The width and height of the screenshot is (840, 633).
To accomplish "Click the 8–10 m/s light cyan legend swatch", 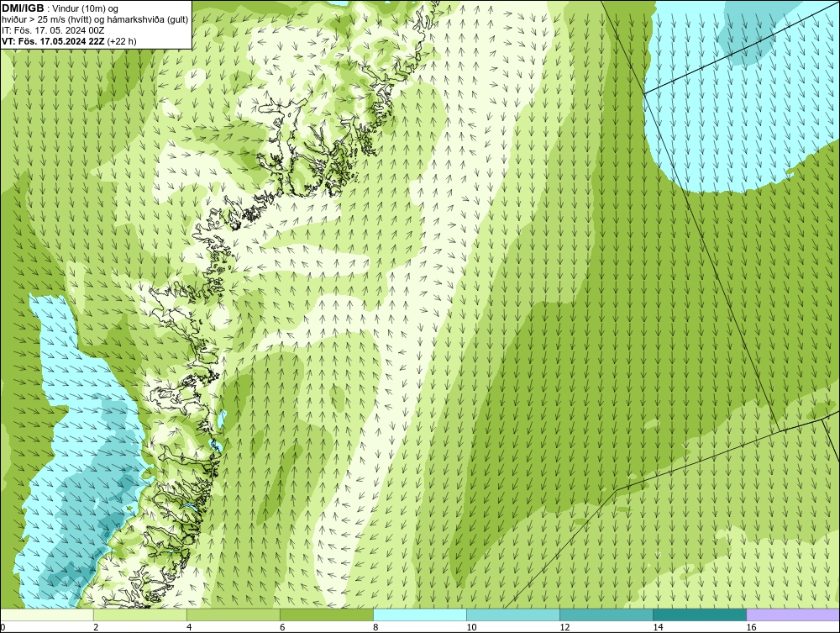I will [x=420, y=615].
